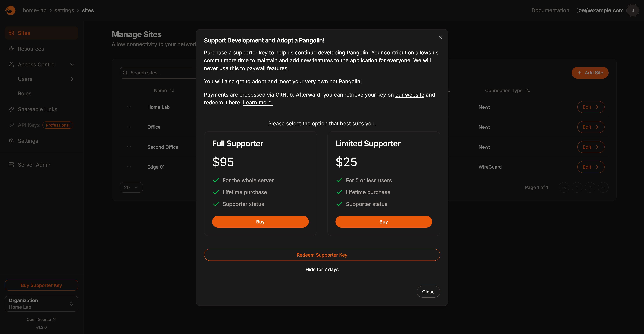Buy the Full Supporter $95 option
The width and height of the screenshot is (644, 334).
tap(260, 222)
